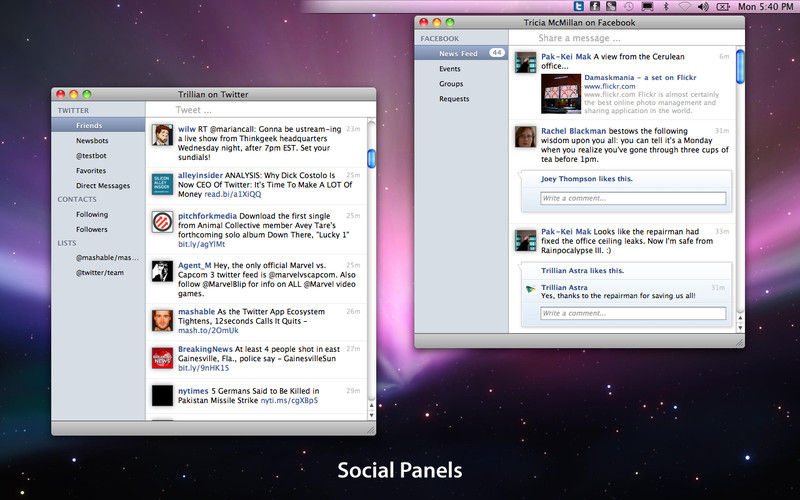Open the Wi-Fi menu bar icon
800x500 pixels.
click(685, 7)
